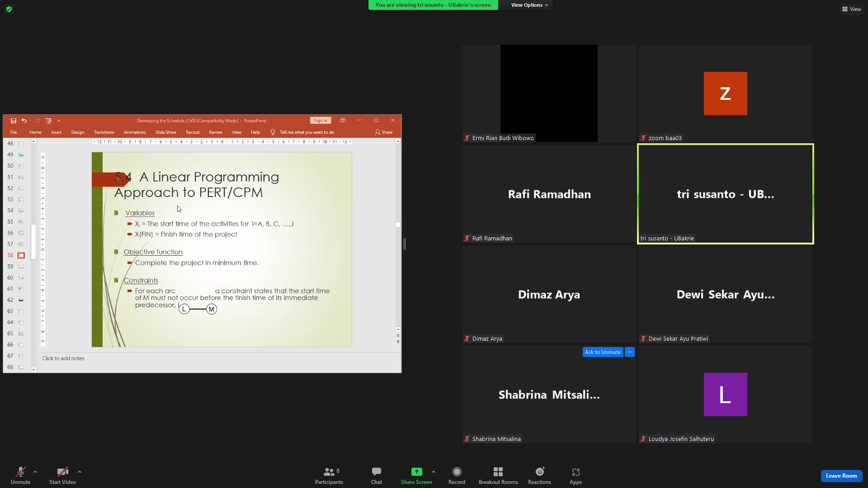Click the green Share Screen icon
Viewport: 868px width, 488px height.
coord(416,472)
